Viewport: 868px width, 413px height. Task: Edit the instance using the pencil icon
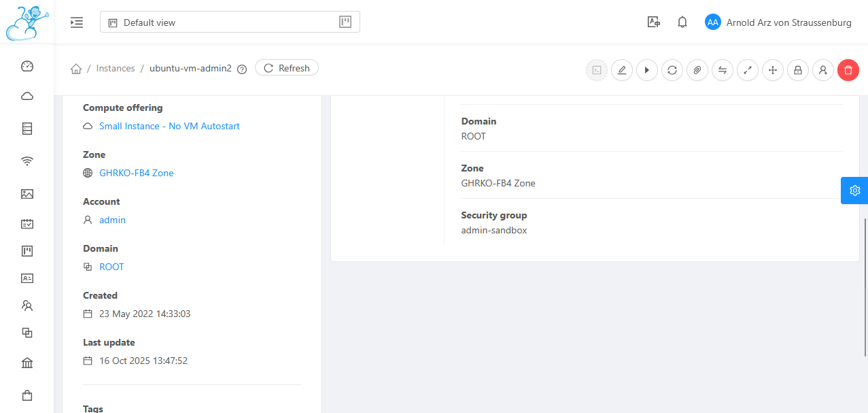(621, 69)
